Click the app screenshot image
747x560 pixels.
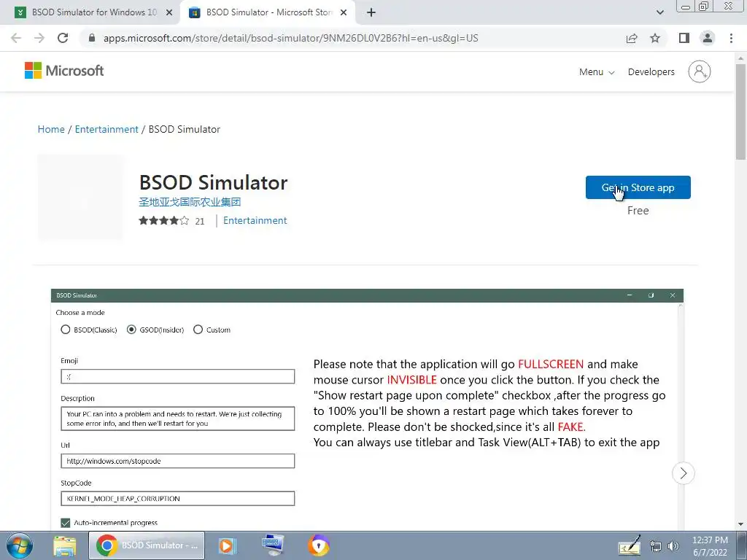pos(367,410)
